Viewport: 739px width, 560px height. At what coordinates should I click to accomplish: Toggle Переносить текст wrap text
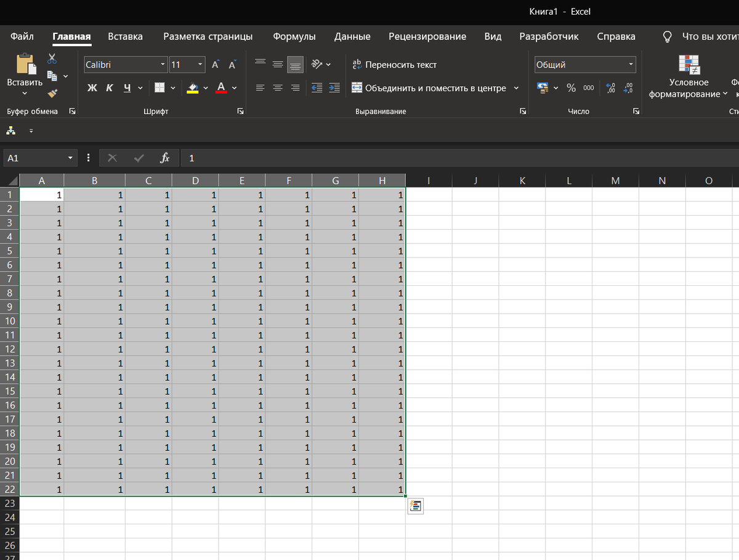(394, 65)
